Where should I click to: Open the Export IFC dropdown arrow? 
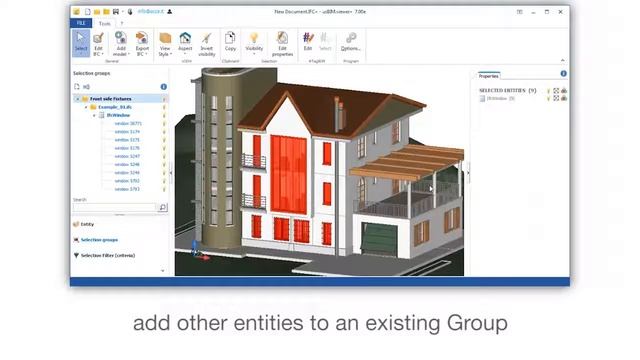146,54
